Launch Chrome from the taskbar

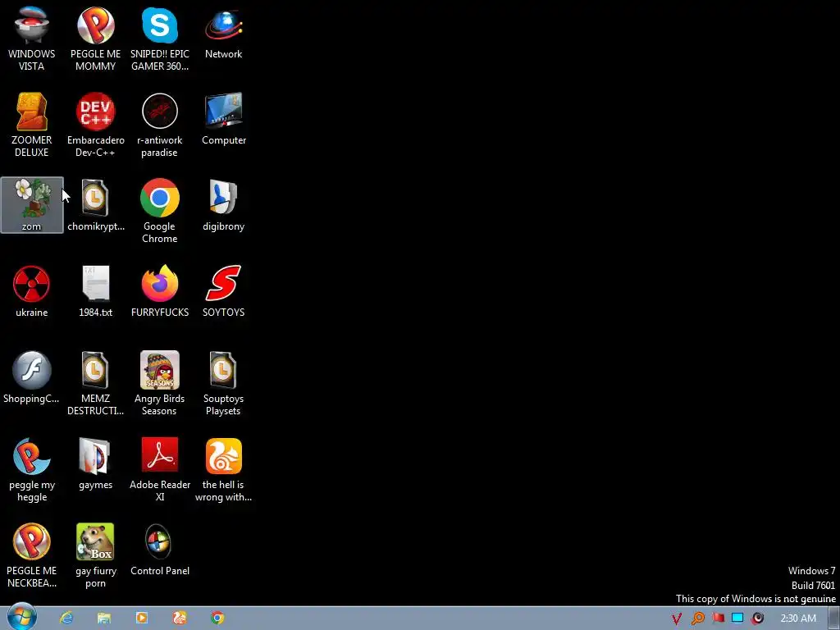(217, 618)
